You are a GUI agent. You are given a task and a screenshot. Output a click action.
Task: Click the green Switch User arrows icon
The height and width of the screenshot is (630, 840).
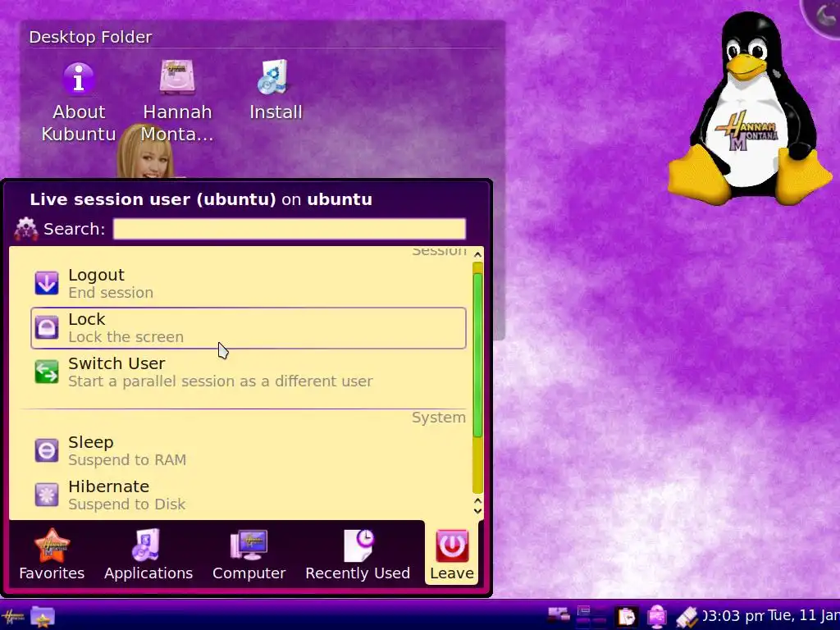coord(47,372)
